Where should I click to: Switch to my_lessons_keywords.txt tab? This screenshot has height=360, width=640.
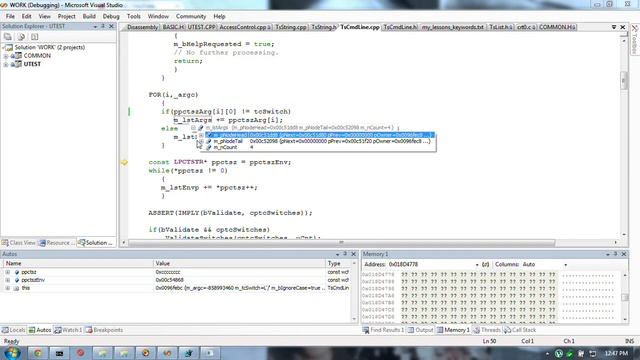coord(453,27)
